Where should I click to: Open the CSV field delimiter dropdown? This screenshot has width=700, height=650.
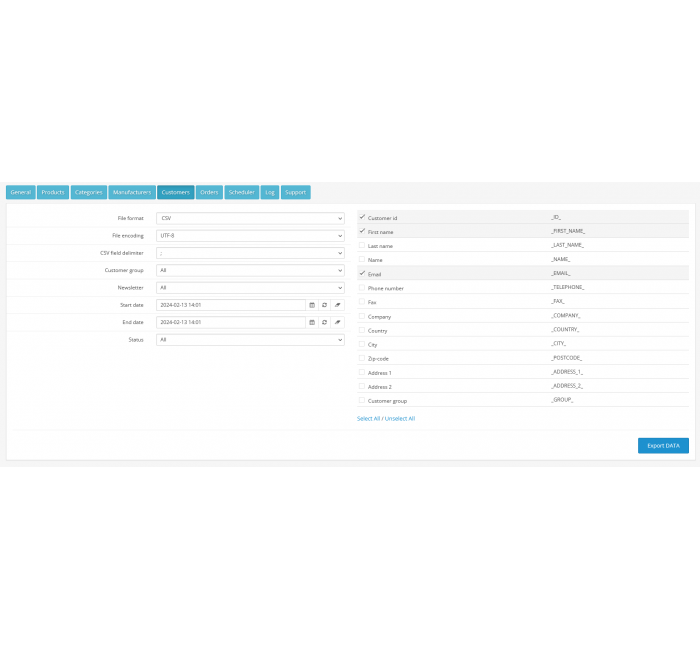[x=250, y=253]
